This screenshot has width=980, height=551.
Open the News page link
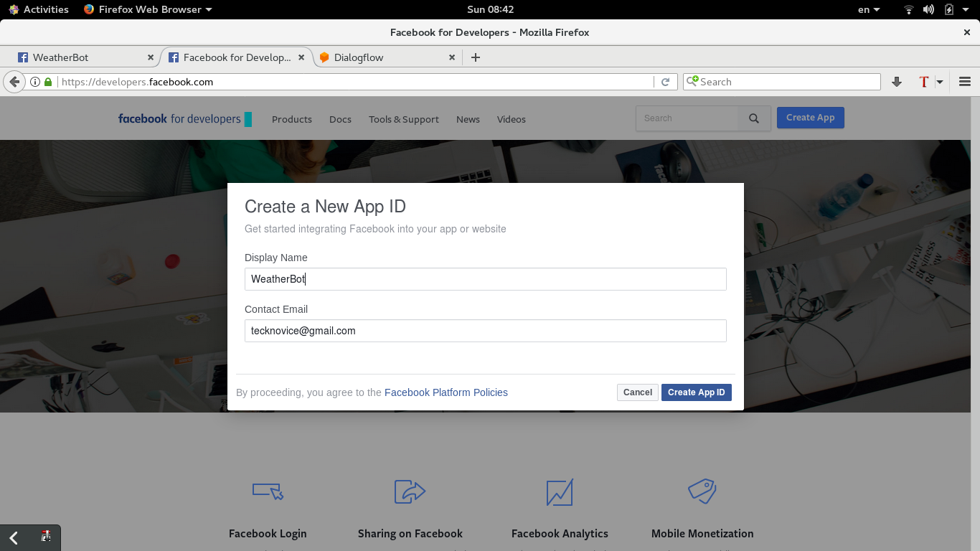click(468, 119)
